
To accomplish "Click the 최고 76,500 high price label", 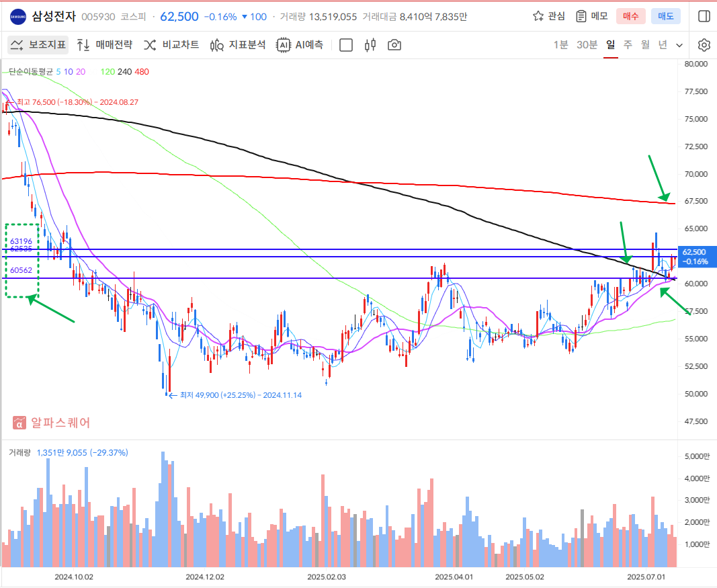I will 77,102.
